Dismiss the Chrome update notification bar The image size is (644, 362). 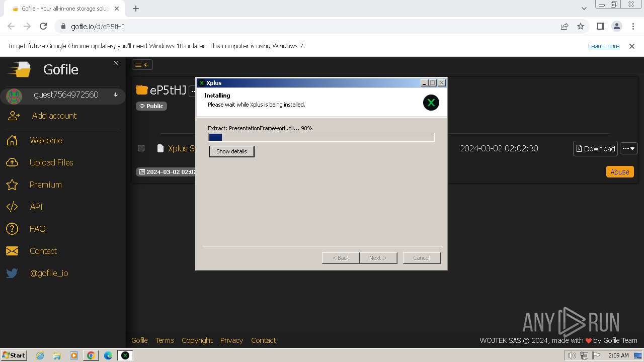pos(632,46)
